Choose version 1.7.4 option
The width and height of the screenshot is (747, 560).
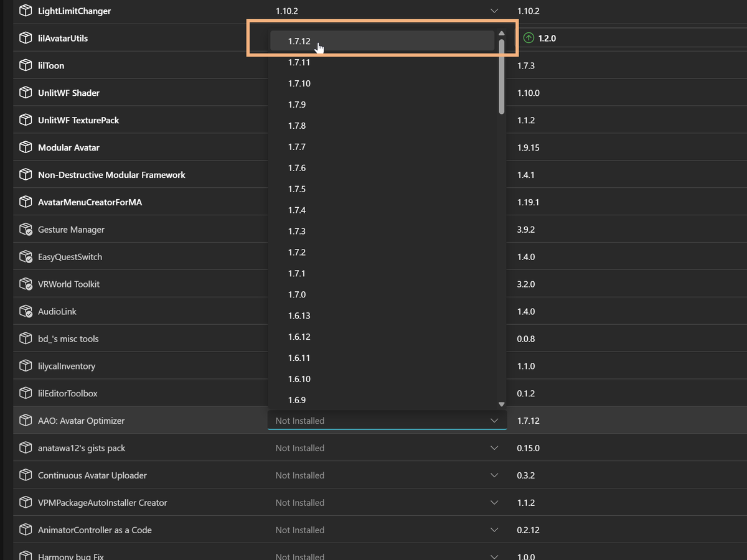pos(382,210)
